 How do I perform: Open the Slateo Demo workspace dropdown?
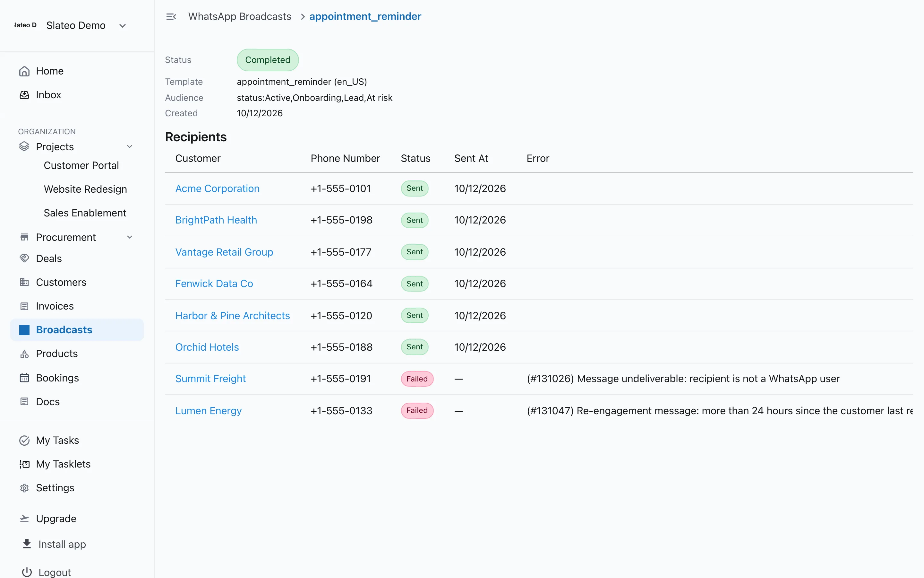123,26
